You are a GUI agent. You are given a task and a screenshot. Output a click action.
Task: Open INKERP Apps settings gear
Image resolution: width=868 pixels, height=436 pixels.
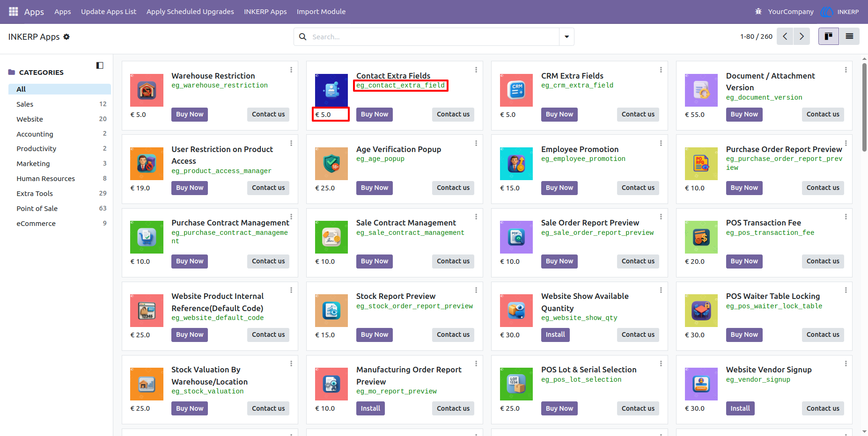pyautogui.click(x=66, y=36)
